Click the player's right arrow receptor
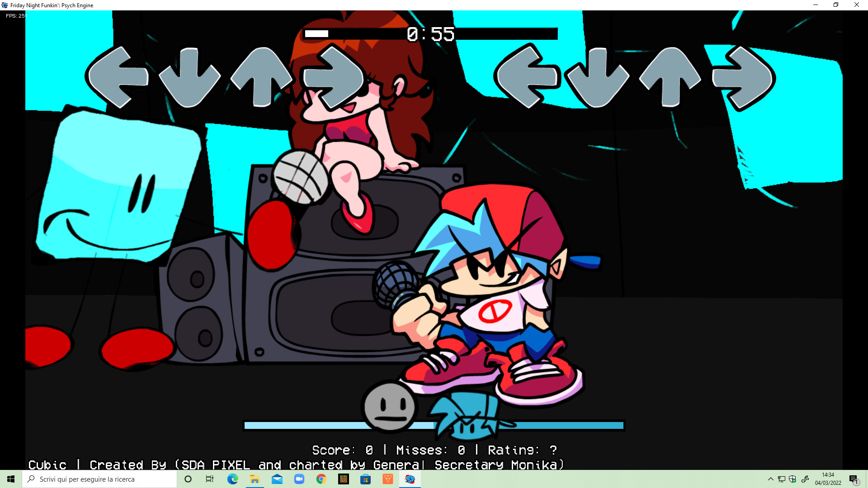 (743, 78)
